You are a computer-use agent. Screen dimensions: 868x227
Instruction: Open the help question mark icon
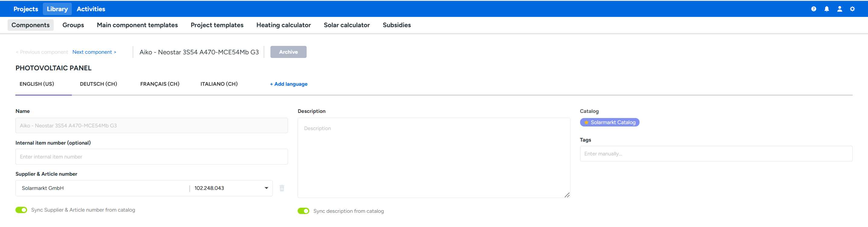point(813,9)
